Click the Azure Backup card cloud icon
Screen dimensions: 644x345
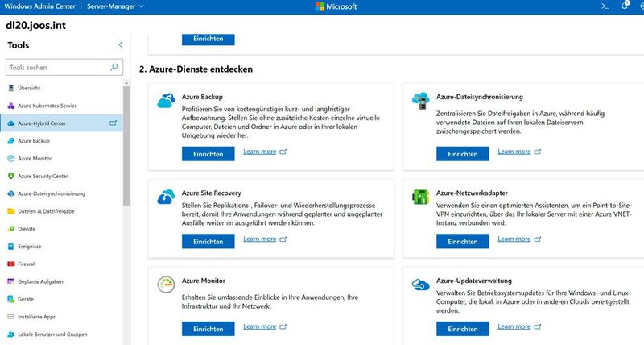click(x=166, y=101)
